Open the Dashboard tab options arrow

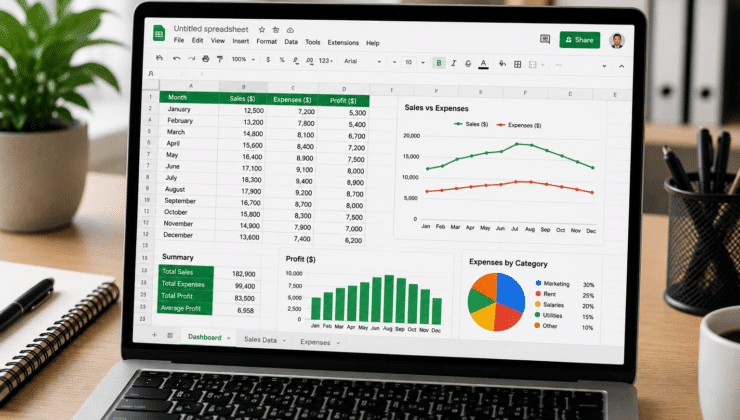pyautogui.click(x=229, y=338)
